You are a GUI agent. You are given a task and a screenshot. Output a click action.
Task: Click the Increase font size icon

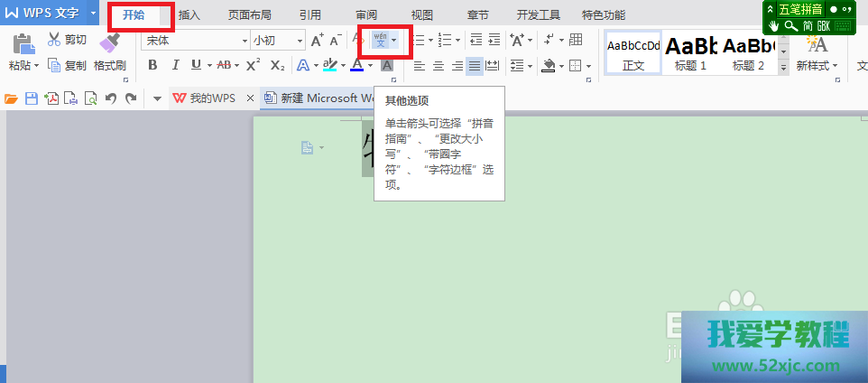click(x=316, y=41)
